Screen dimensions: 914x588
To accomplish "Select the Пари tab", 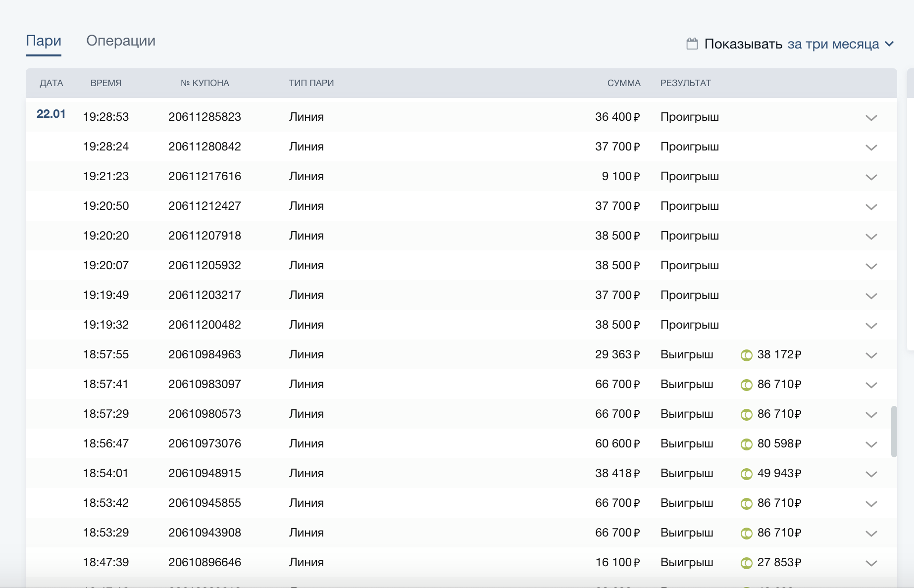I will tap(44, 41).
